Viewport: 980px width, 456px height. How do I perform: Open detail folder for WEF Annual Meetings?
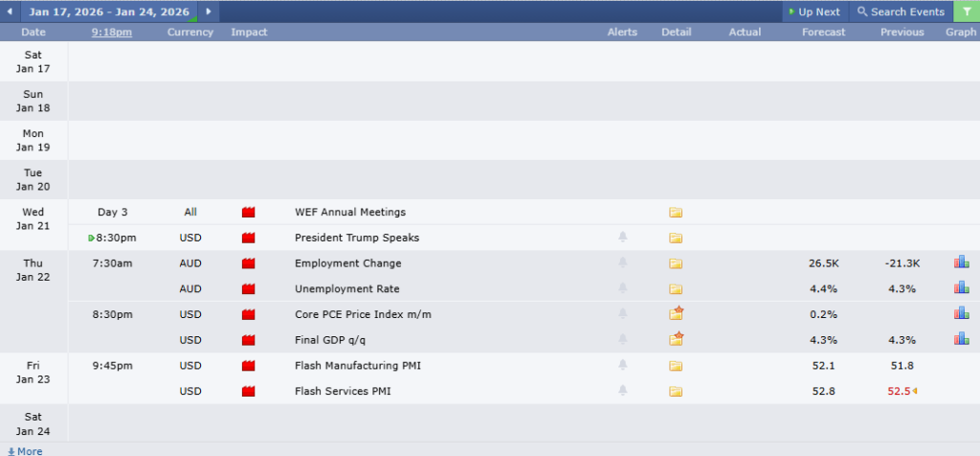[x=676, y=213]
